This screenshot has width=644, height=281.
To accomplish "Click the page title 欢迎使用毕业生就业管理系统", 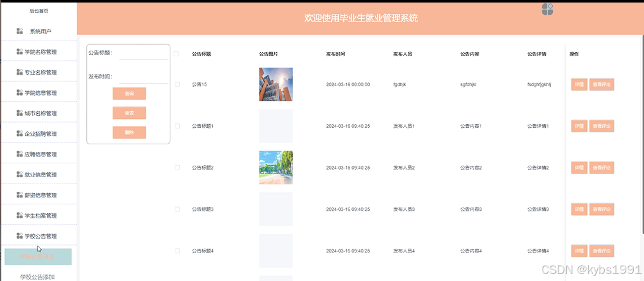I will click(361, 18).
